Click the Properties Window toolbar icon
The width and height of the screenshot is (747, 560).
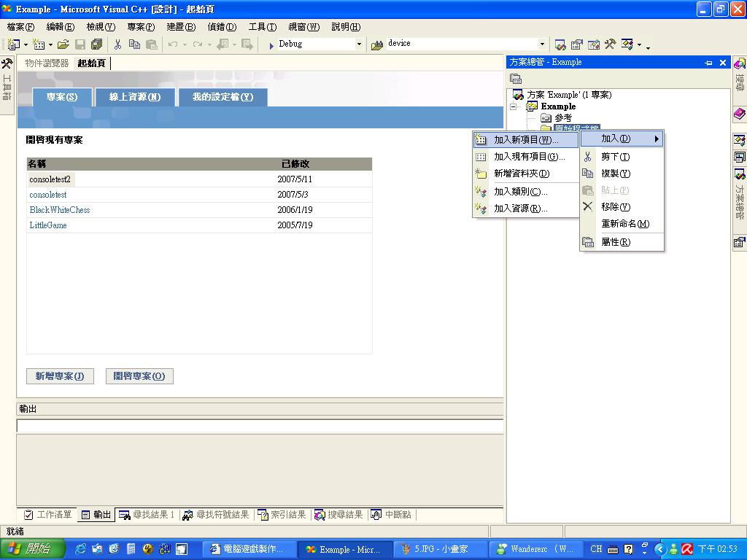[x=577, y=44]
